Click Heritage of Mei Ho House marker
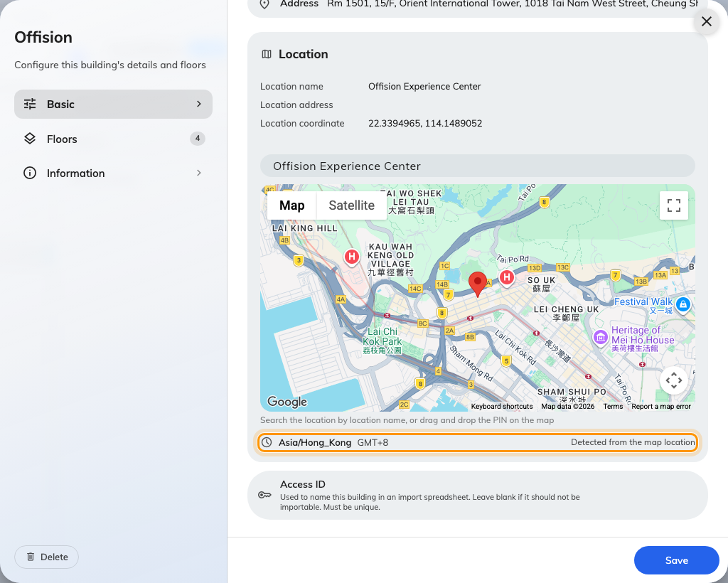Screen dimensions: 728x583 click(600, 338)
